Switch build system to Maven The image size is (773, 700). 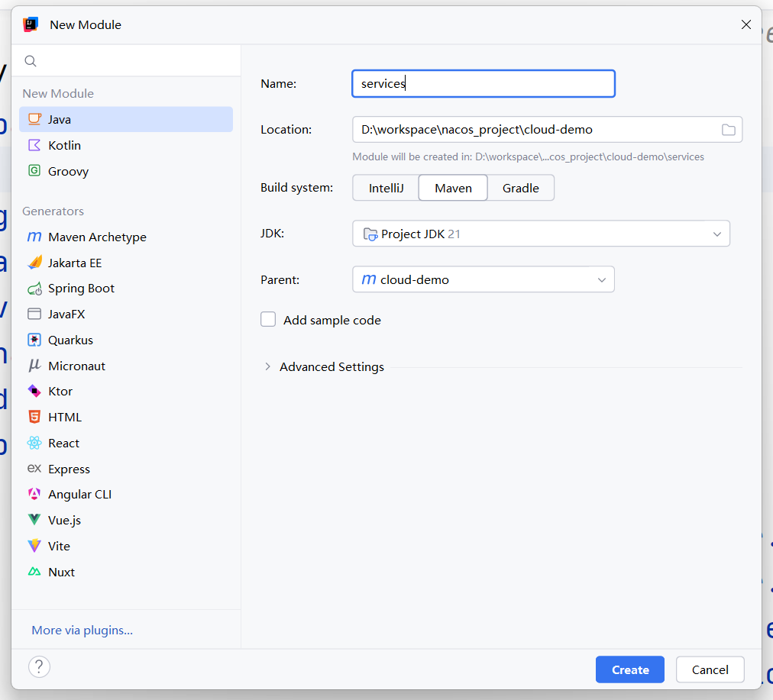point(453,188)
